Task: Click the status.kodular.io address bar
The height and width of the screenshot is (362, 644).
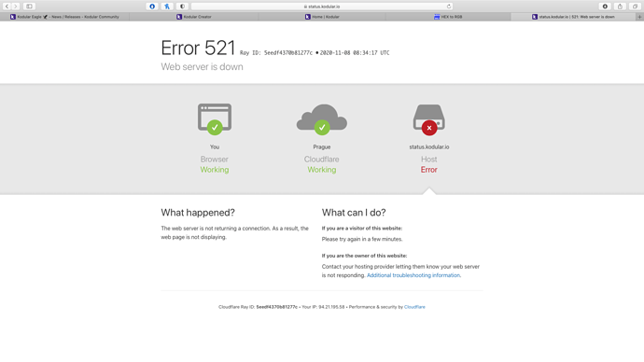Action: 322,7
